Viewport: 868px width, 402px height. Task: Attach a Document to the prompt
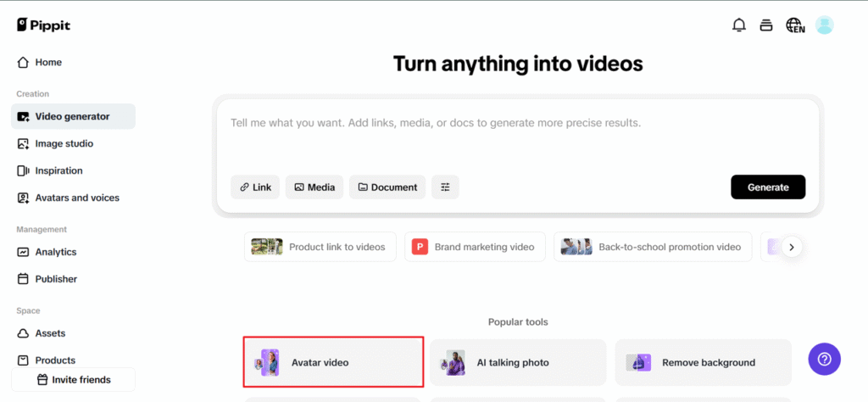coord(387,187)
